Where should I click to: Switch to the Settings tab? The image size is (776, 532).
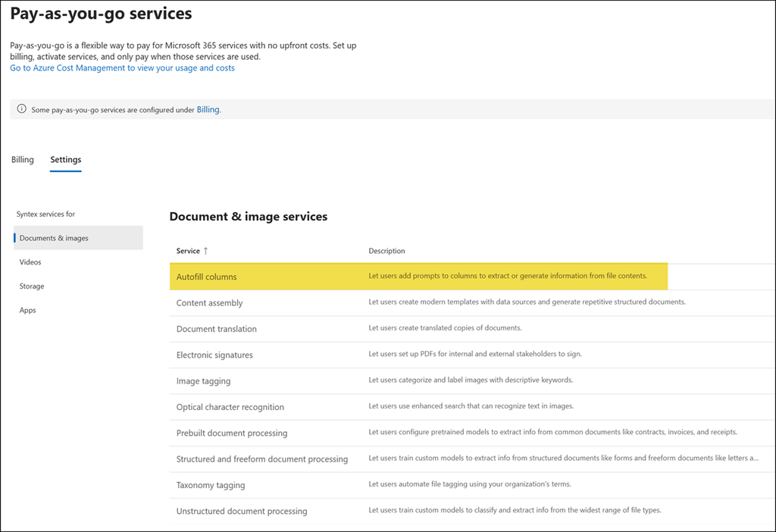(x=66, y=159)
